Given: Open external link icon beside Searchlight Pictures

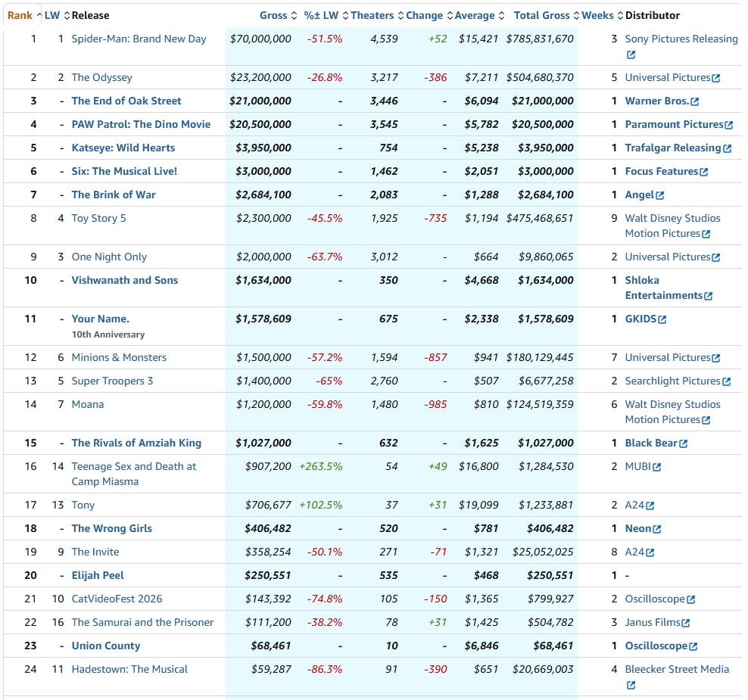Looking at the screenshot, I should pos(727,381).
